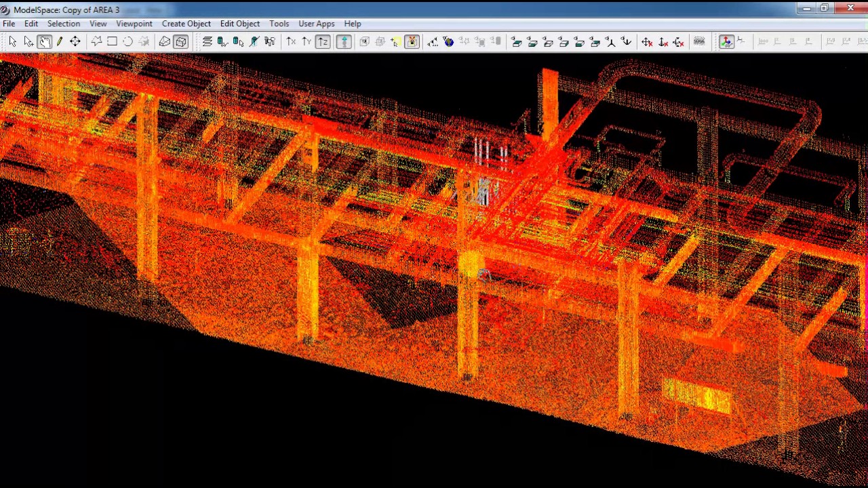Viewport: 868px width, 488px height.
Task: Click first rotation lock red-X icon
Action: [x=647, y=42]
